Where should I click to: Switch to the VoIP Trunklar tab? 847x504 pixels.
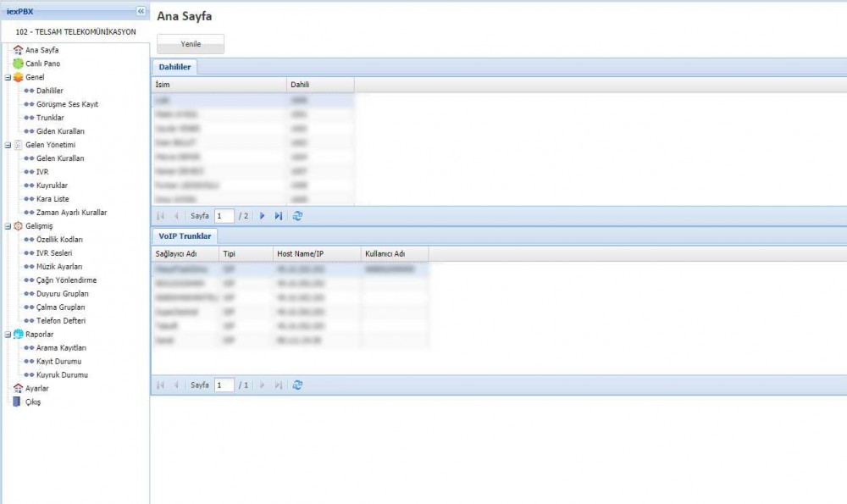(x=185, y=236)
